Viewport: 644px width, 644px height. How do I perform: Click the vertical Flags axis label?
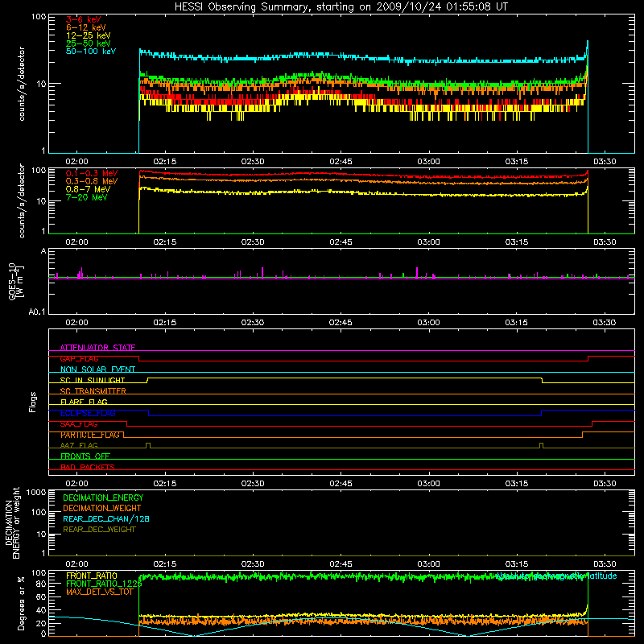tap(32, 402)
